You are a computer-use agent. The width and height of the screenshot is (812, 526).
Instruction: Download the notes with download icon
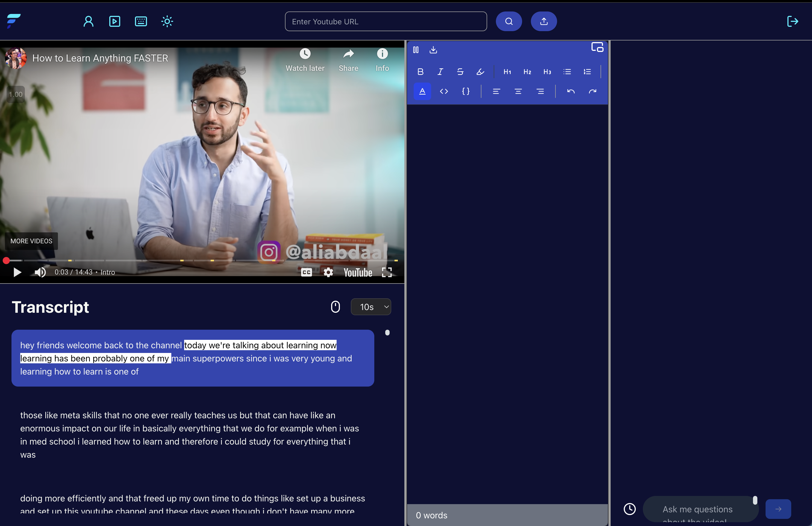[433, 50]
